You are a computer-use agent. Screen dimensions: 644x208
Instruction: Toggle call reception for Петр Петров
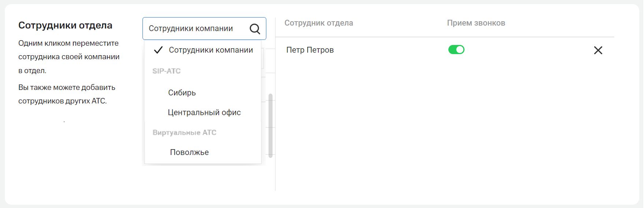pyautogui.click(x=456, y=50)
